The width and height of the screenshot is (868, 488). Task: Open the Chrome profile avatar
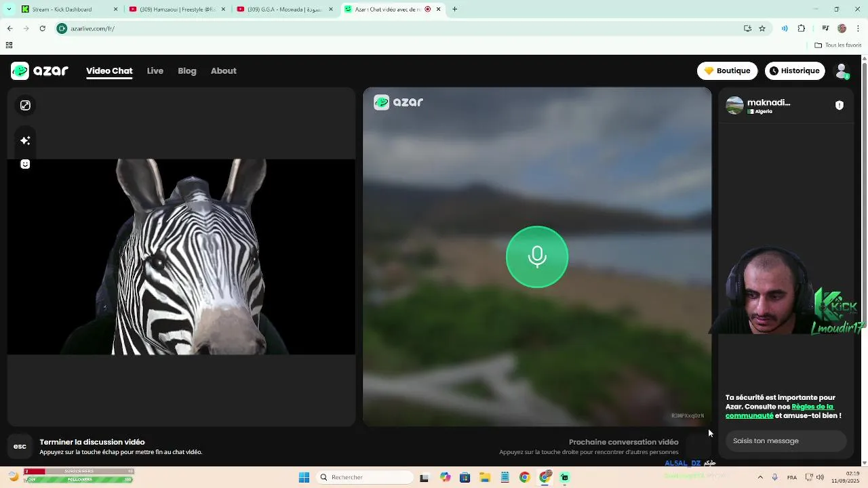click(x=842, y=28)
